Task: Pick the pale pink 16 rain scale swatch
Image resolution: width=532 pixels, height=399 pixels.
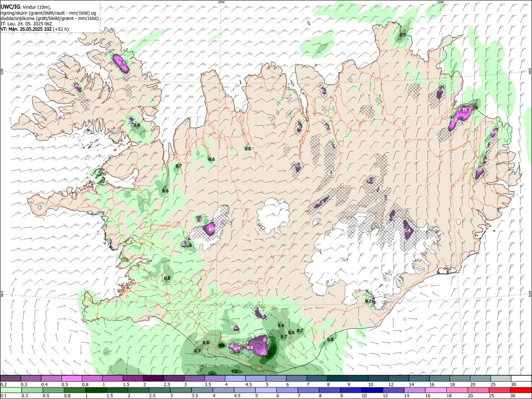Action: click(x=435, y=390)
